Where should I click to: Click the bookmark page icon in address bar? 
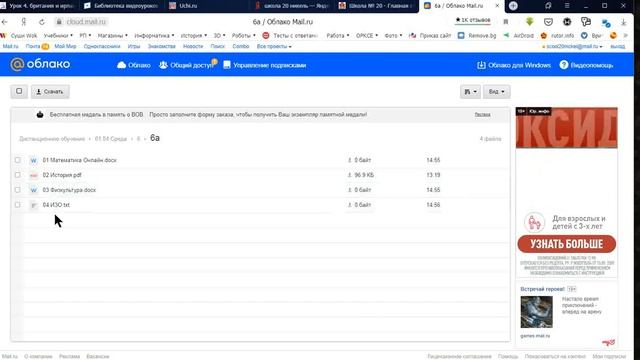click(x=506, y=22)
